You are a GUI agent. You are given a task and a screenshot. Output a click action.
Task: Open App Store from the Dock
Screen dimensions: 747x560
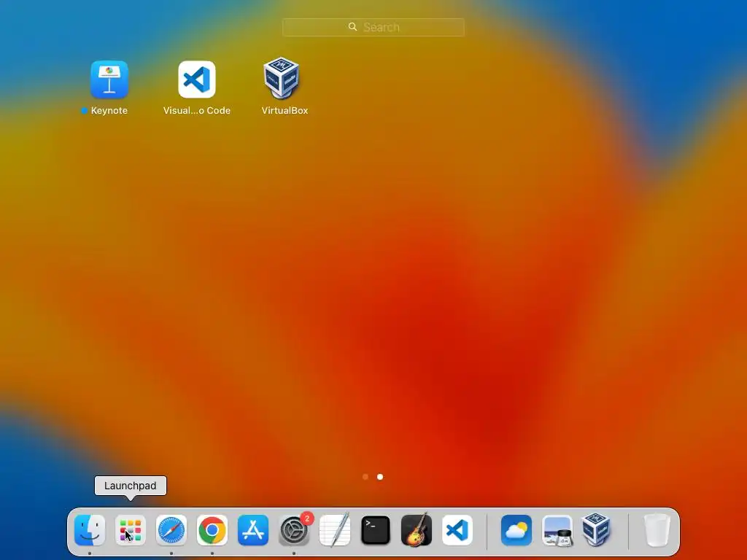click(253, 530)
